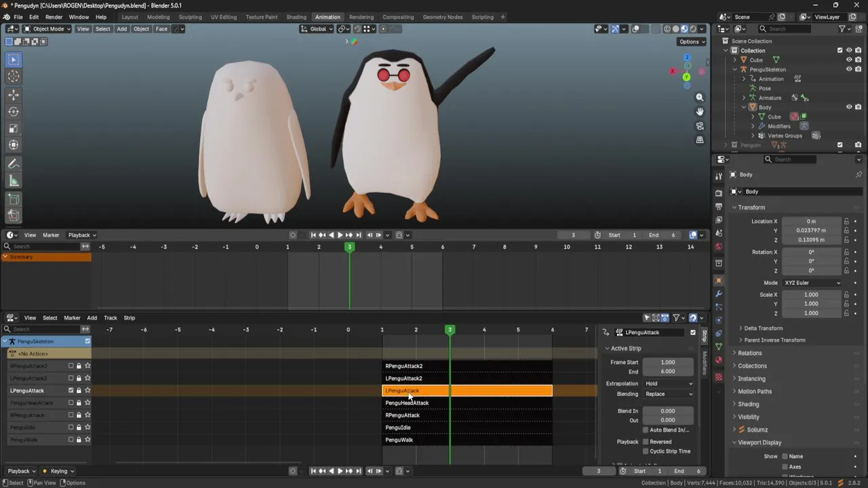Select the PenguHeadAttack NLA strip
The image size is (868, 488).
467,403
